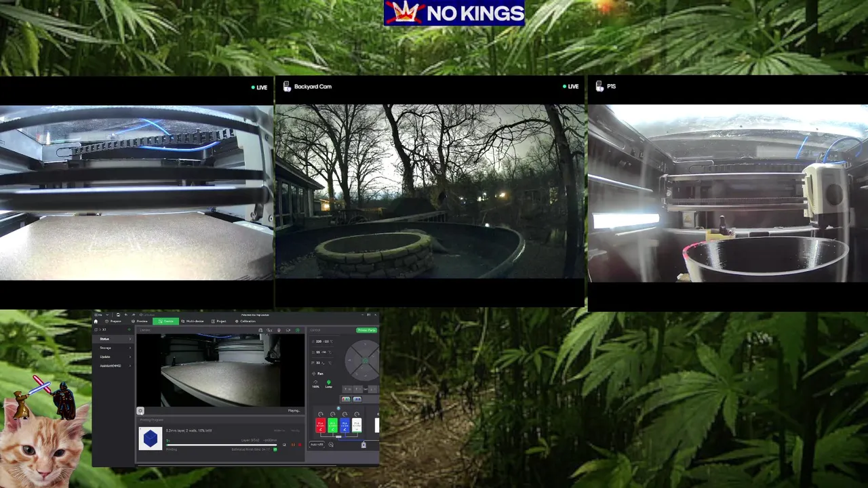The width and height of the screenshot is (868, 488).
Task: Click the Backyard Cam video feed
Action: pyautogui.click(x=430, y=192)
